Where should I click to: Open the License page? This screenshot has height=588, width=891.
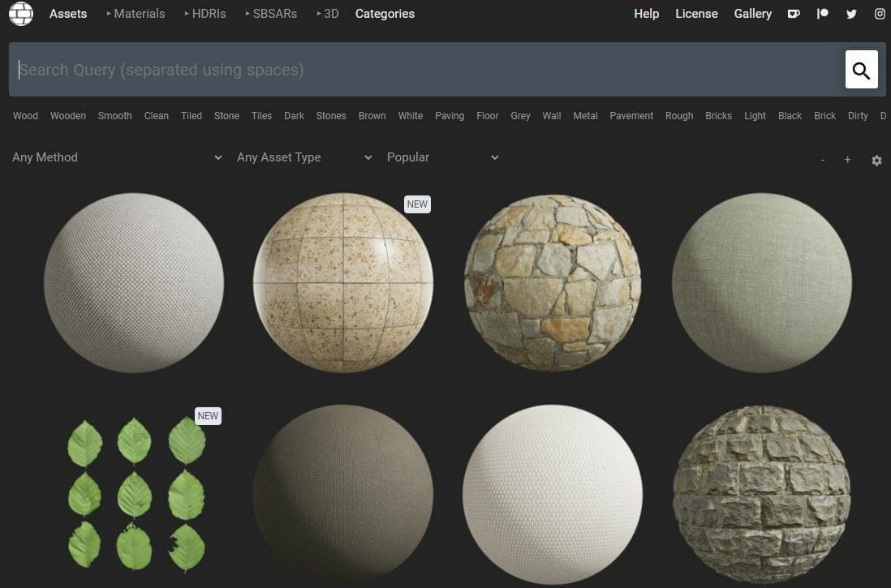pyautogui.click(x=696, y=13)
